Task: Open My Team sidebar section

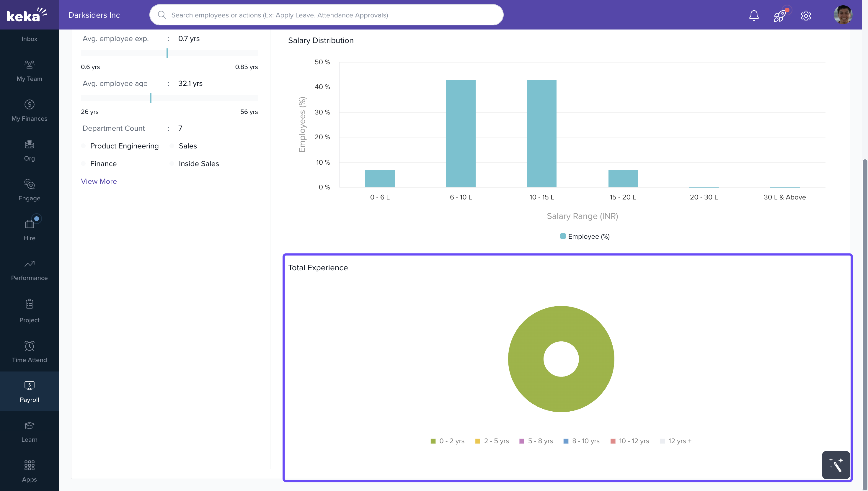Action: [29, 71]
